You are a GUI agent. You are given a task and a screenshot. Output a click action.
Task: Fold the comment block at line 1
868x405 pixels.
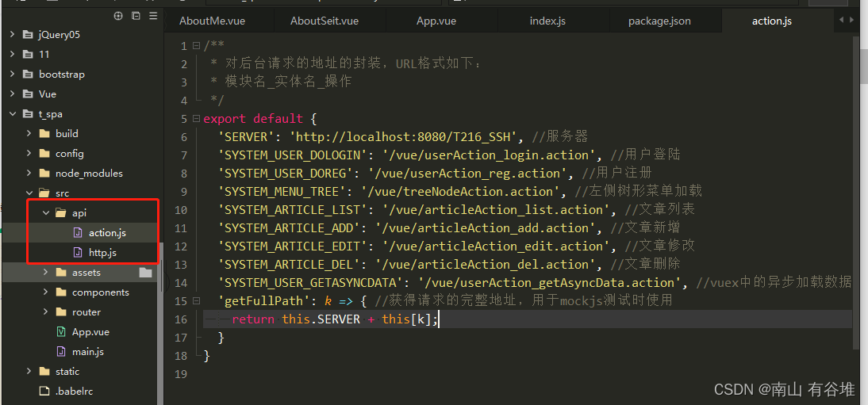pyautogui.click(x=196, y=45)
